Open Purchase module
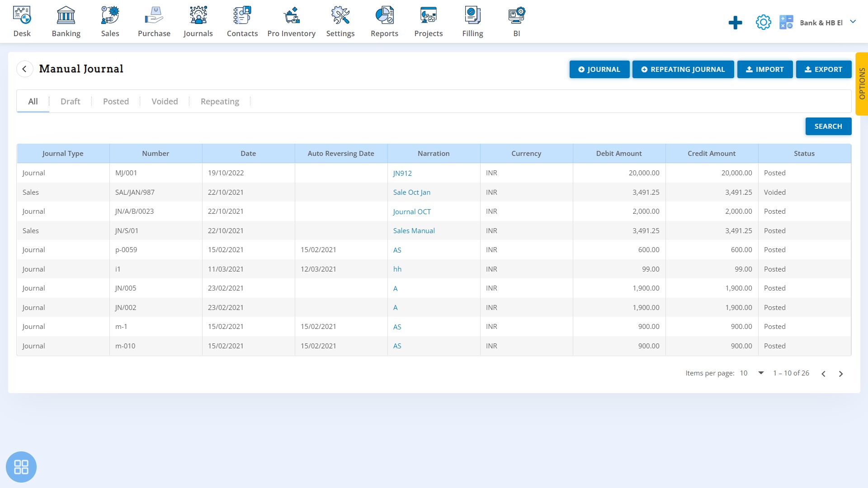 click(x=154, y=21)
